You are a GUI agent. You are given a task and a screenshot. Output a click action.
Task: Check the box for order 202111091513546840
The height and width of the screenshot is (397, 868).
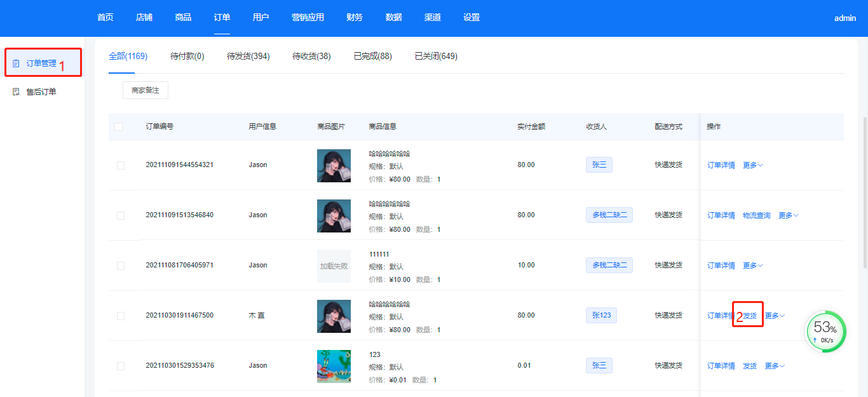(121, 216)
